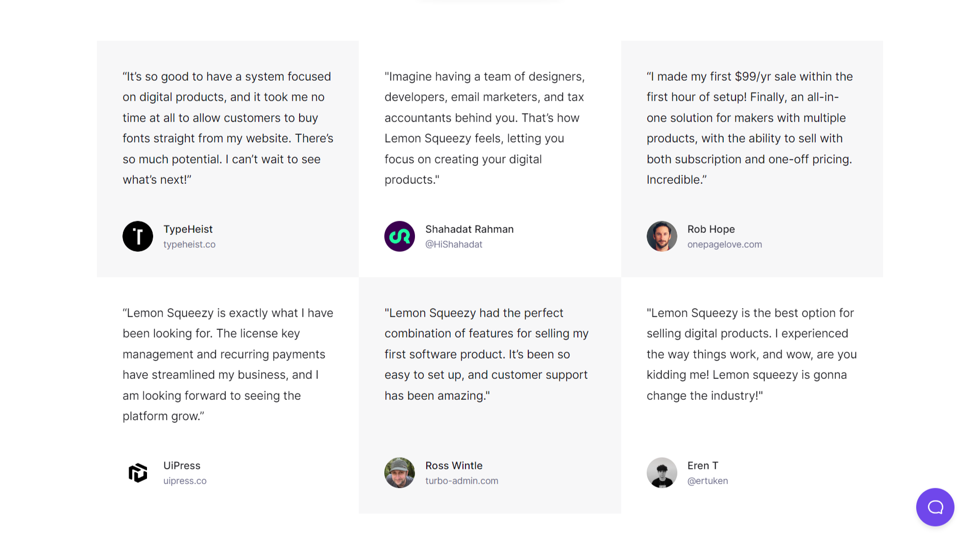The image size is (980, 552).
Task: Open the typeheist.co link
Action: click(189, 245)
